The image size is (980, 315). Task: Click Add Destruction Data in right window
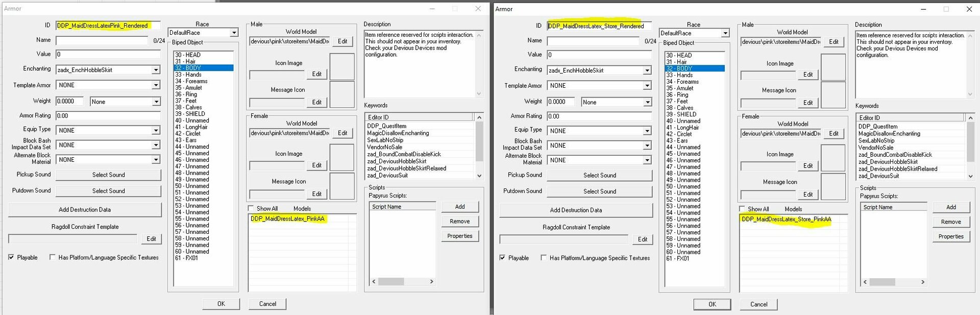[576, 210]
